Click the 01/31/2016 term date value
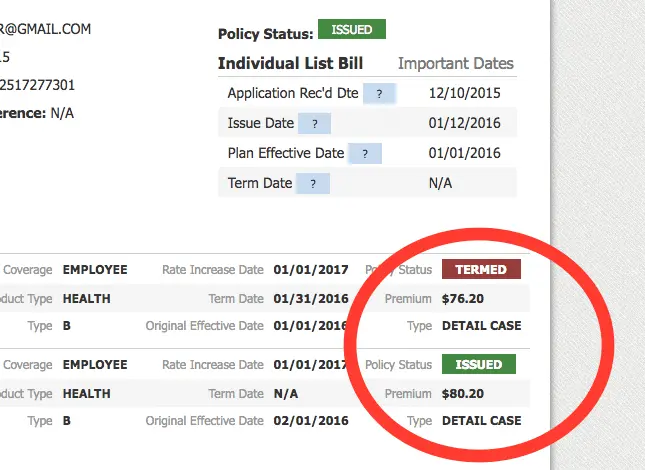The height and width of the screenshot is (470, 645). click(x=309, y=298)
